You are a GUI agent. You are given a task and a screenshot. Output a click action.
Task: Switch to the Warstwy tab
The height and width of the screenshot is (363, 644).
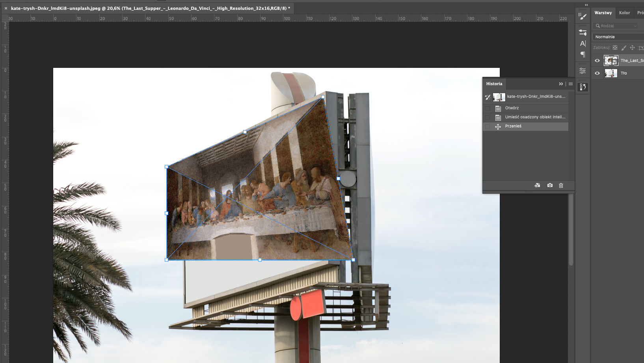(x=603, y=13)
